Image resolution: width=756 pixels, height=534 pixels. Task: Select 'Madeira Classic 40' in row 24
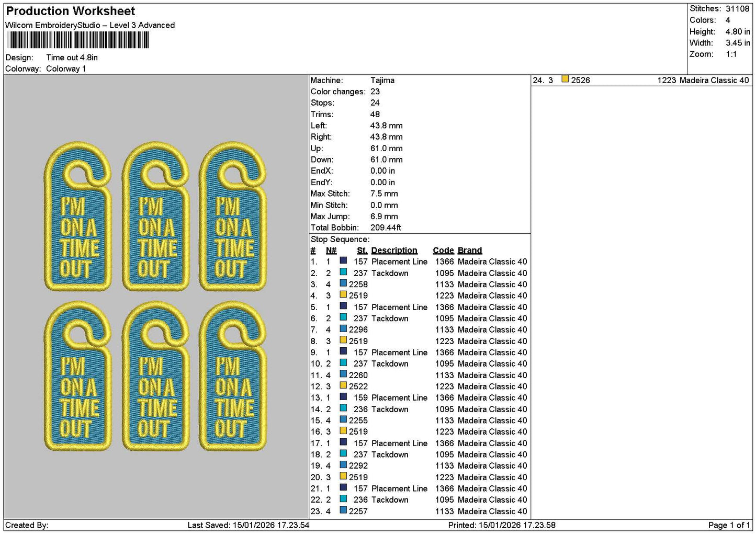tap(715, 81)
